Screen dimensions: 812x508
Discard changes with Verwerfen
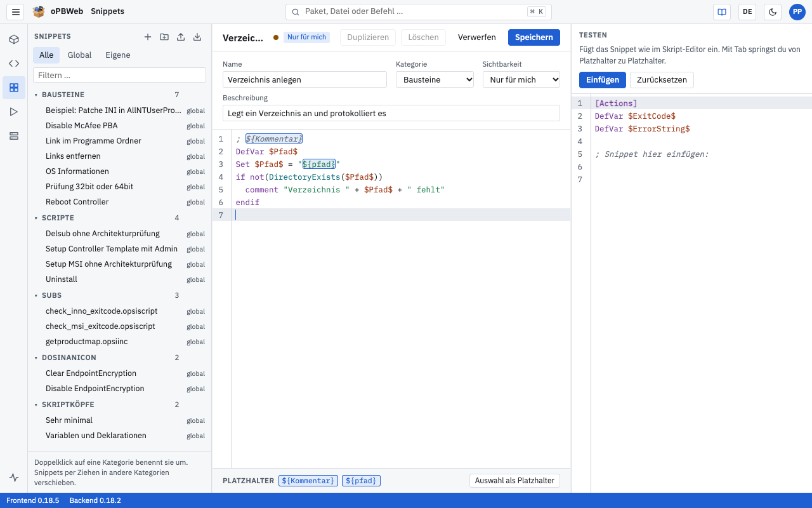point(477,37)
